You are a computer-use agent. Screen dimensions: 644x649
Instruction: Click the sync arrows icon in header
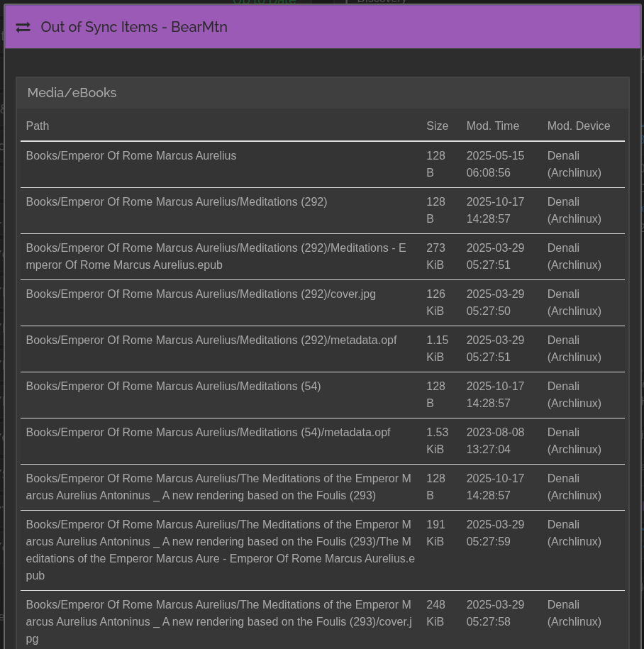pyautogui.click(x=23, y=27)
